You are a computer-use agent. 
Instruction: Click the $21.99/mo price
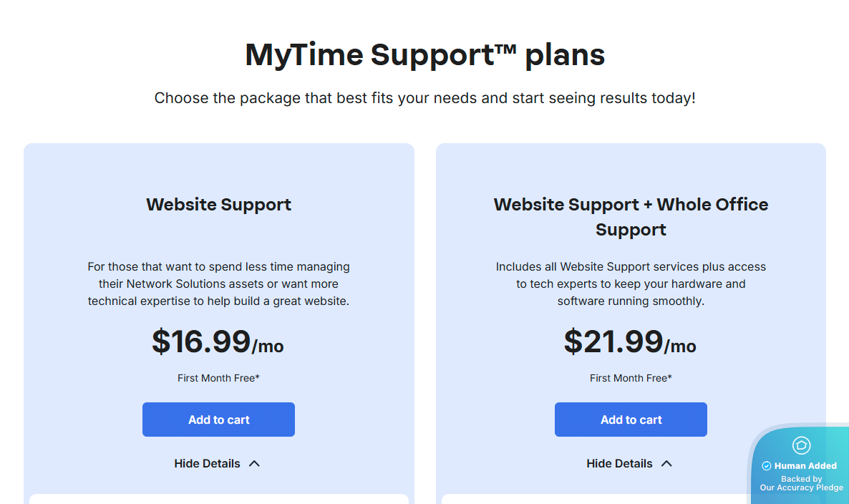coord(630,342)
